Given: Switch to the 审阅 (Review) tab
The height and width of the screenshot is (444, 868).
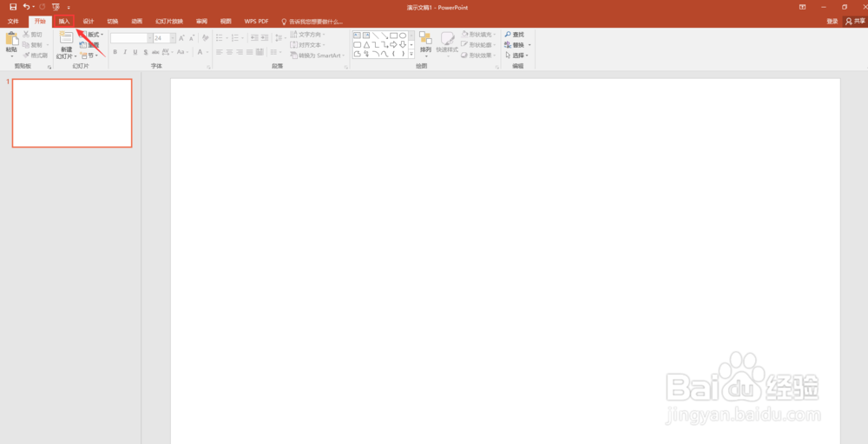Looking at the screenshot, I should pyautogui.click(x=201, y=22).
